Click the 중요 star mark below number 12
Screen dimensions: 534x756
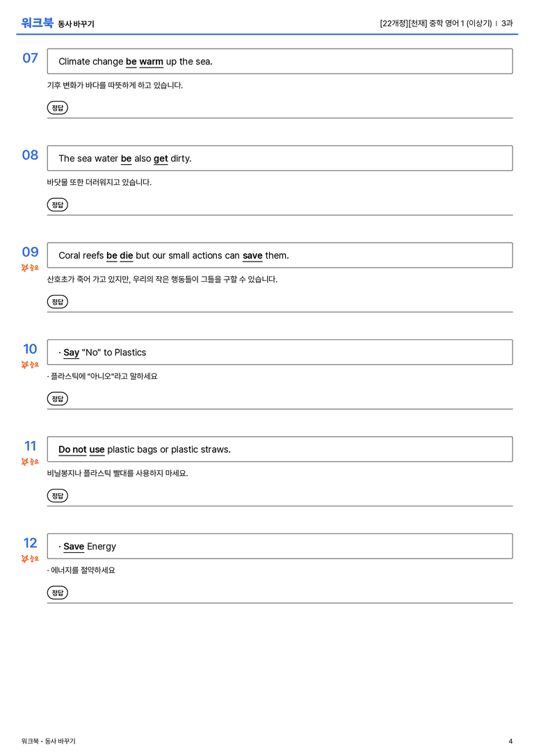click(30, 558)
